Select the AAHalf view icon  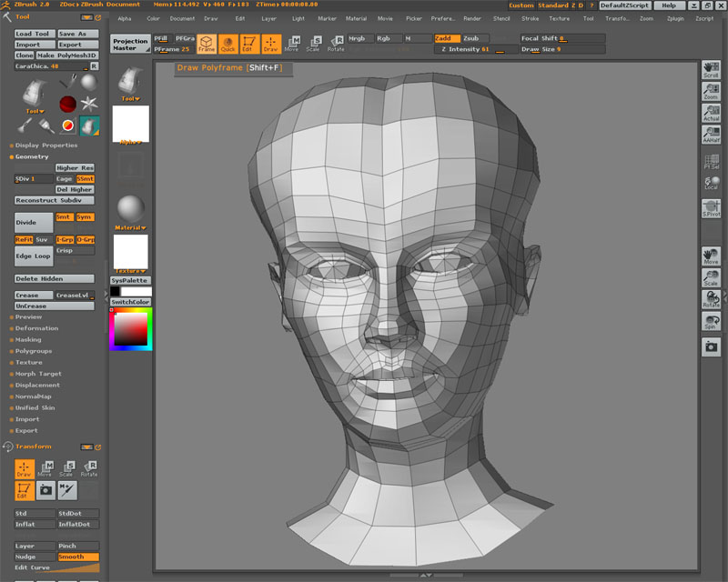(x=711, y=135)
